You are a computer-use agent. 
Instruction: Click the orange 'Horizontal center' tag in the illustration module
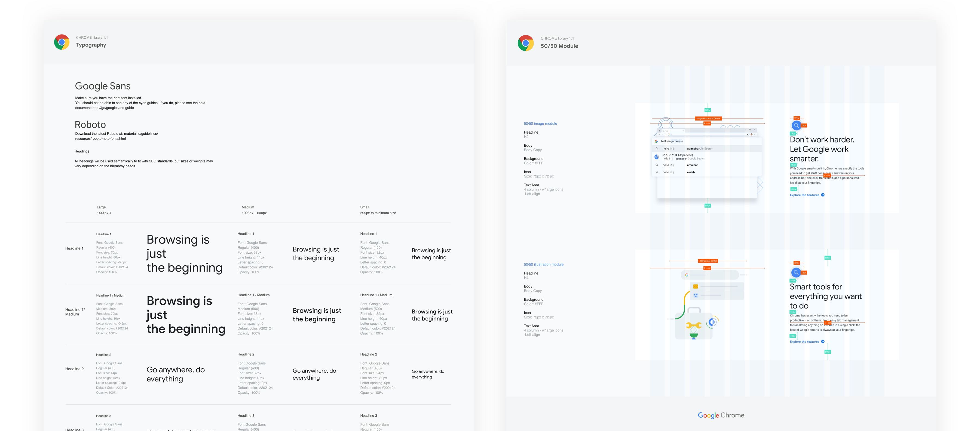[708, 261]
